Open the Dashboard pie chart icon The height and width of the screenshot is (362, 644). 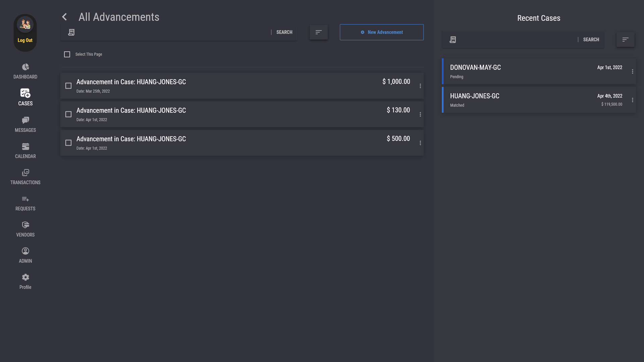pyautogui.click(x=25, y=67)
